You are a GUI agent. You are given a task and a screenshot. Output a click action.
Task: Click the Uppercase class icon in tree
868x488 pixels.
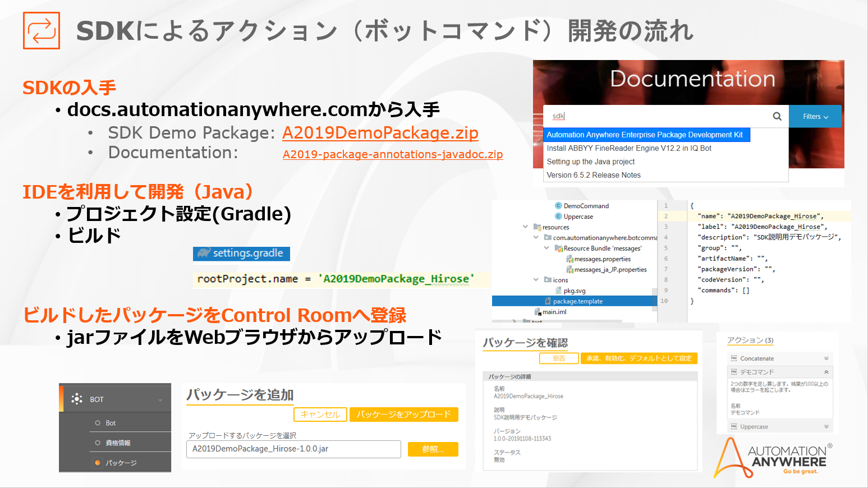[558, 217]
